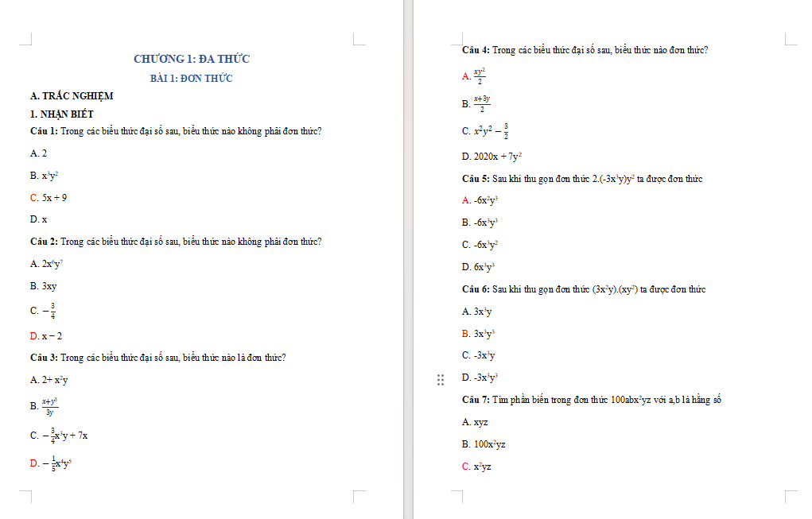812x519 pixels.
Task: Click the answer 'D. 2020x + 7y²'
Action: [492, 157]
